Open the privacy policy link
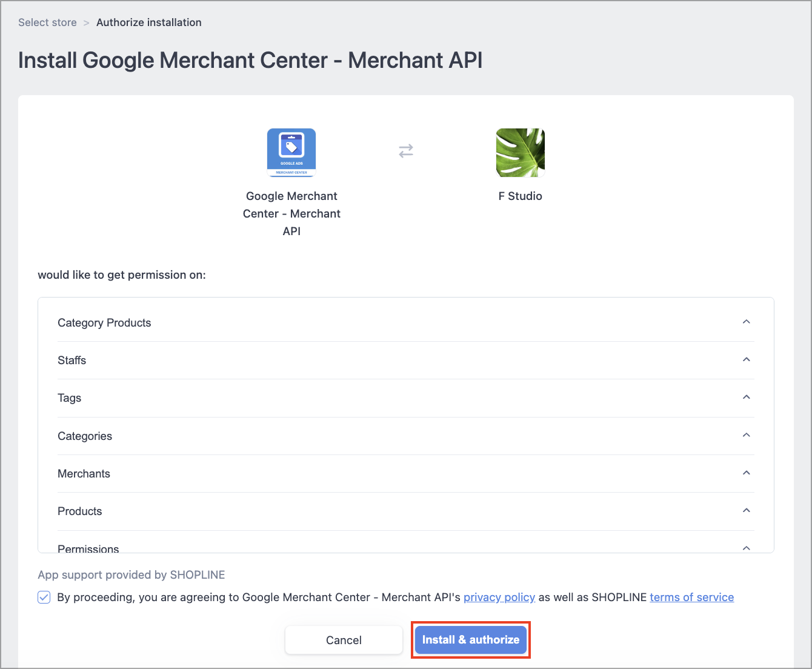Image resolution: width=812 pixels, height=669 pixels. click(x=499, y=597)
